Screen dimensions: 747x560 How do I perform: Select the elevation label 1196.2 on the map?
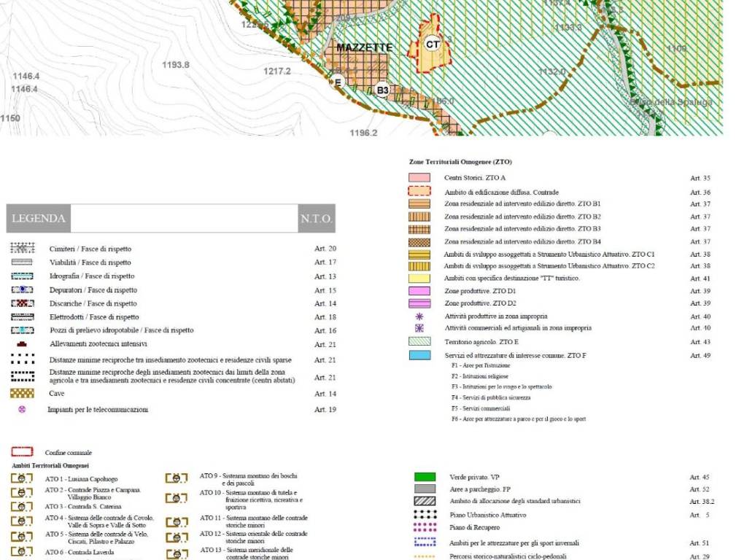[x=363, y=133]
